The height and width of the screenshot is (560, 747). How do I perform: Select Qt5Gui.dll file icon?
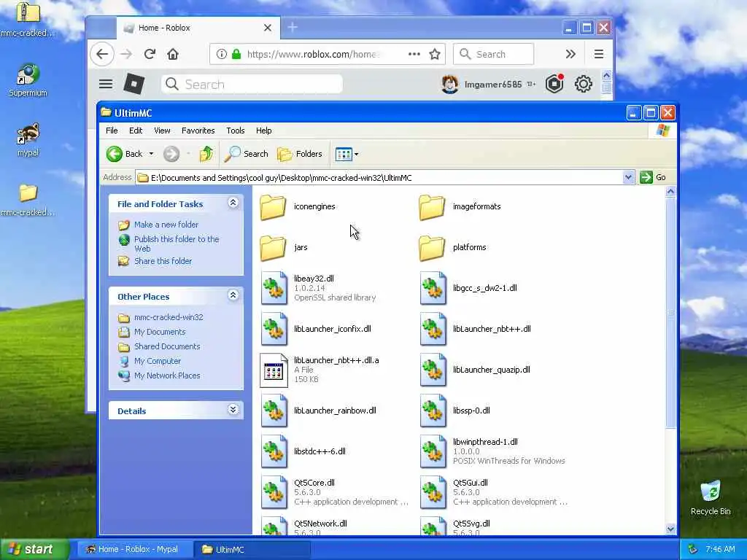pyautogui.click(x=433, y=492)
